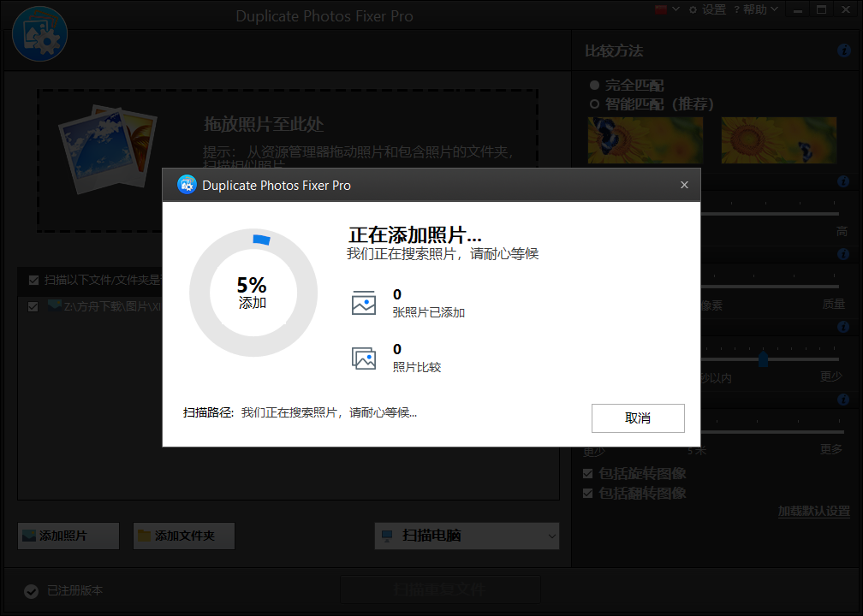The height and width of the screenshot is (616, 863).
Task: Toggle the Z:\方舟下载\图片 folder checkbox
Action: pos(33,306)
